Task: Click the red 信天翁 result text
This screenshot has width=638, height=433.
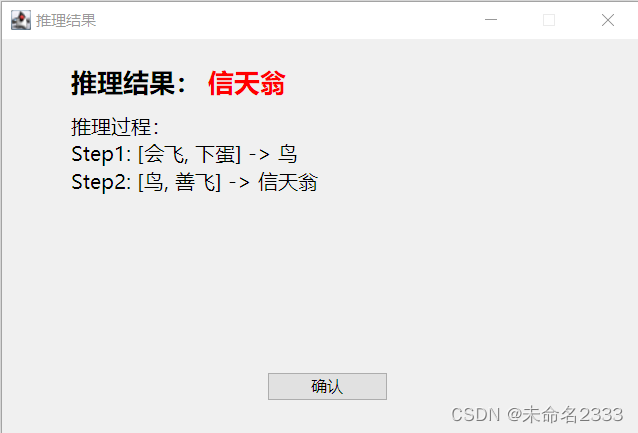Action: click(247, 83)
